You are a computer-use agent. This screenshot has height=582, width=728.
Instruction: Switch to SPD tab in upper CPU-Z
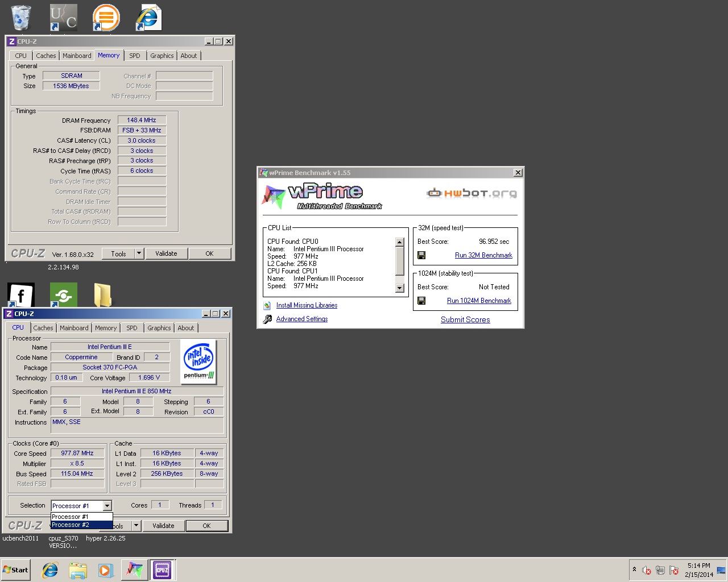pos(135,56)
